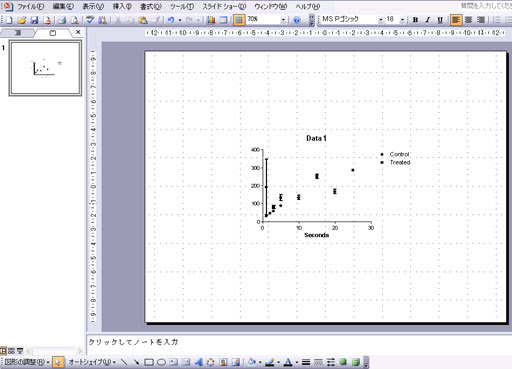Screen dimensions: 512x369
Task: Insert a chart using the chart icon
Action: click(x=211, y=20)
